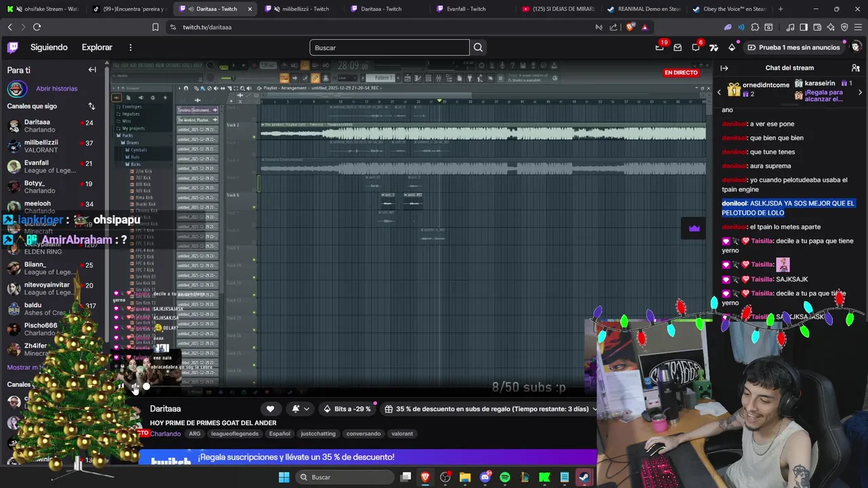Open the whispers icon showing badge 6
Image resolution: width=868 pixels, height=488 pixels.
coord(696,47)
